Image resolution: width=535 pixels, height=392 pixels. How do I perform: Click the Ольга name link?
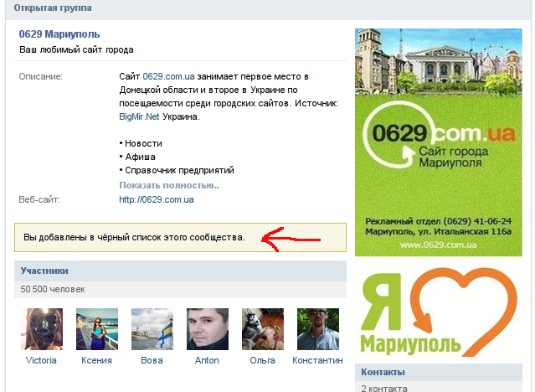click(x=262, y=360)
